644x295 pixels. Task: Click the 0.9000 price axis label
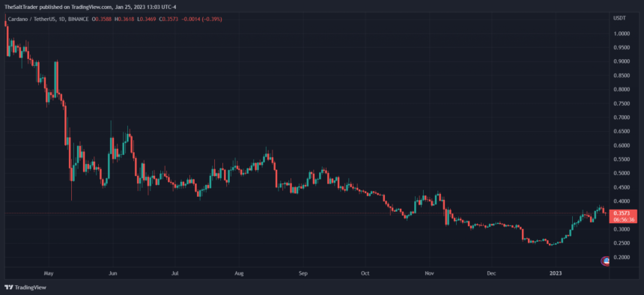point(621,61)
